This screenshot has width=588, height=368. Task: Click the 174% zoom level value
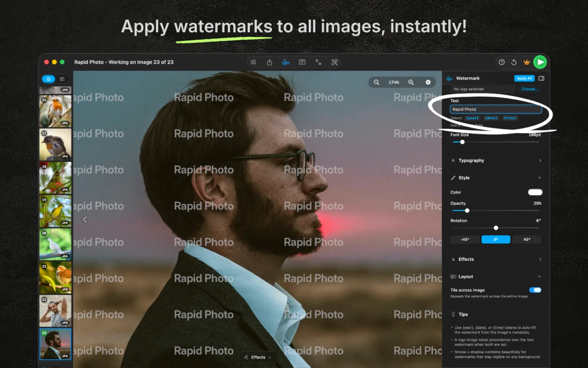[394, 82]
